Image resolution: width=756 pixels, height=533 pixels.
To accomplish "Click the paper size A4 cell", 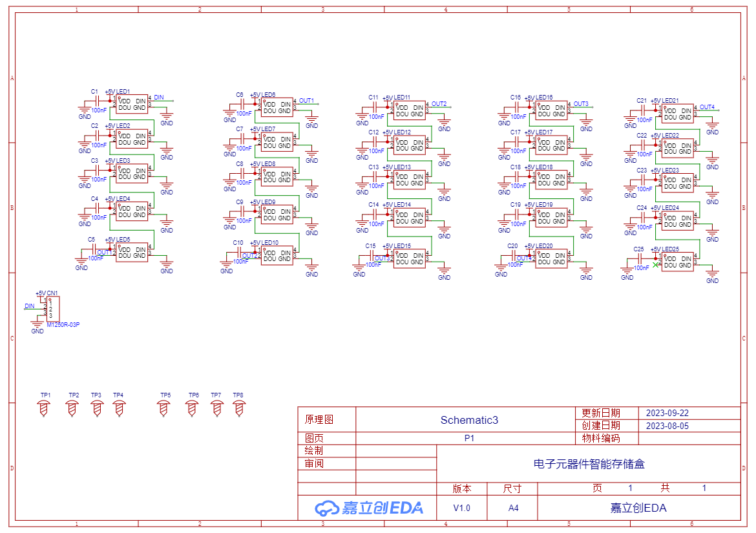I will tap(514, 508).
